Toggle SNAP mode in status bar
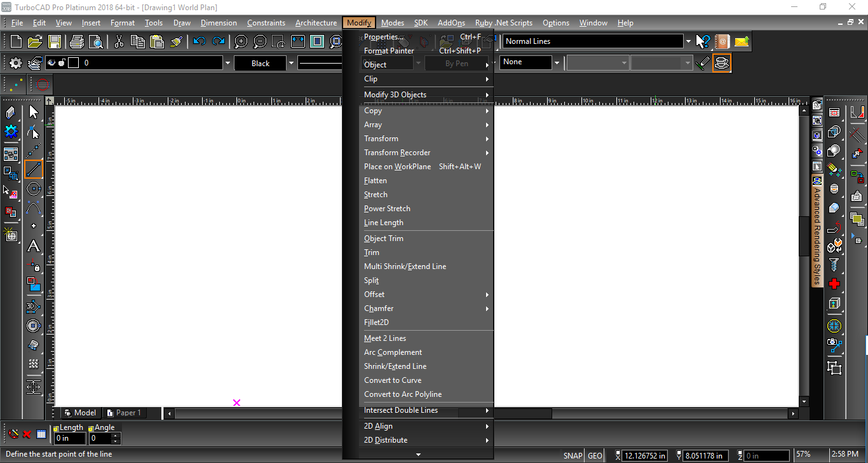 (x=573, y=455)
